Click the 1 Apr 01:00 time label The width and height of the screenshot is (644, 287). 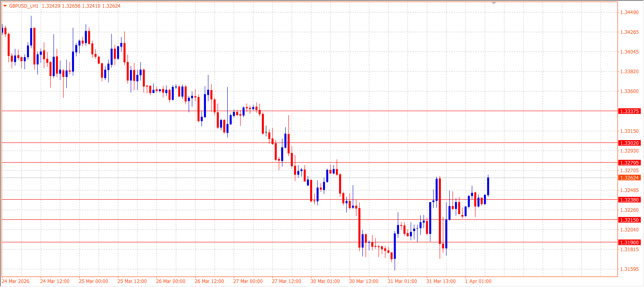(478, 281)
